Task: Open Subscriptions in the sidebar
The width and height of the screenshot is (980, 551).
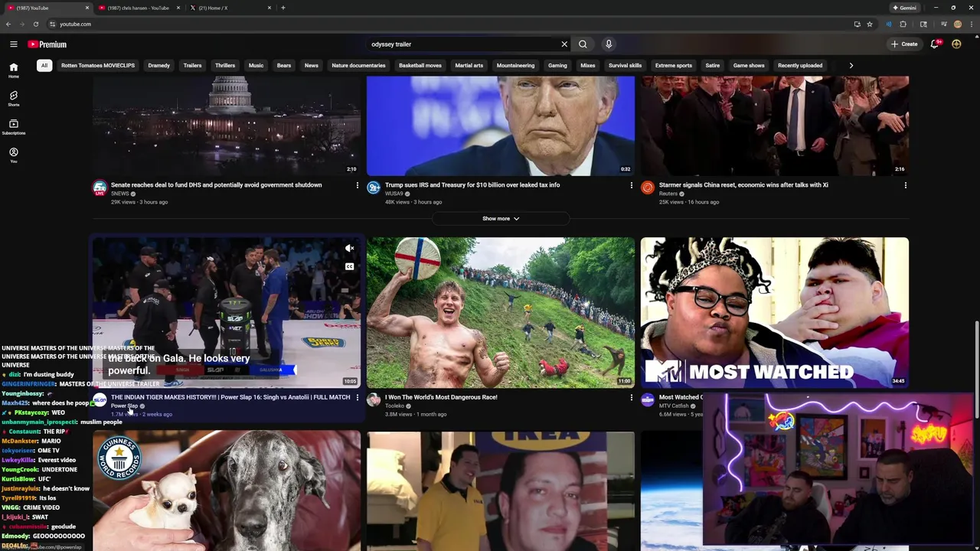Action: 13,127
